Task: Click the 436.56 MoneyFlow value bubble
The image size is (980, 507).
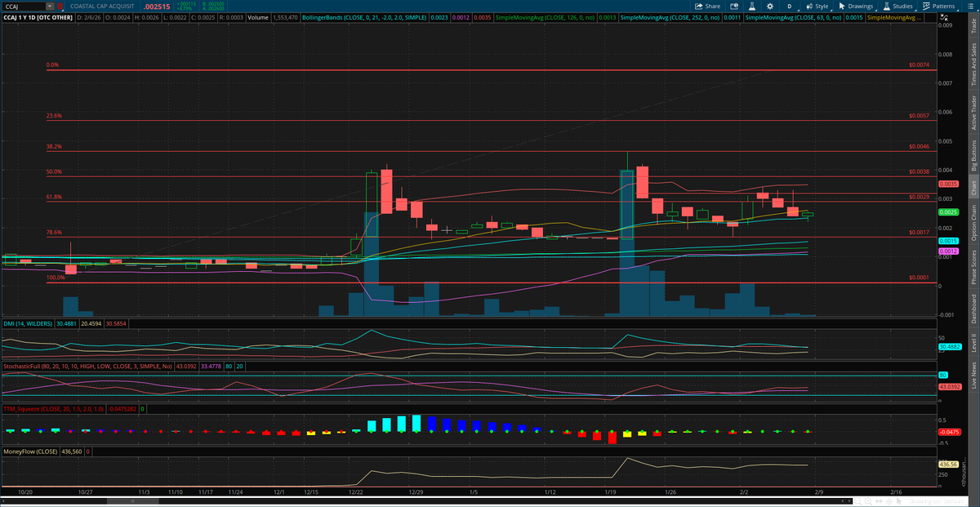Action: (x=948, y=464)
